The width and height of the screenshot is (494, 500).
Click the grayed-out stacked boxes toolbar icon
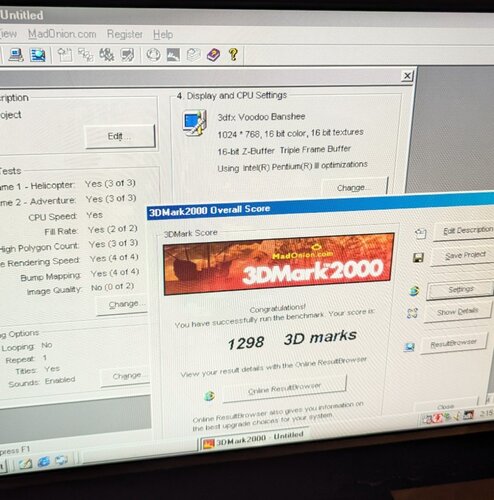(x=194, y=55)
